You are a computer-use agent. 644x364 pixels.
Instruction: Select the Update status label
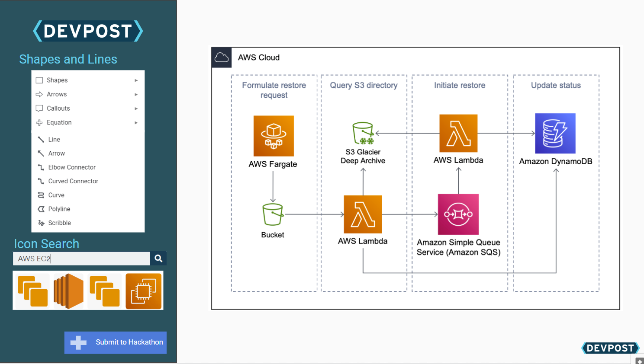(x=556, y=85)
